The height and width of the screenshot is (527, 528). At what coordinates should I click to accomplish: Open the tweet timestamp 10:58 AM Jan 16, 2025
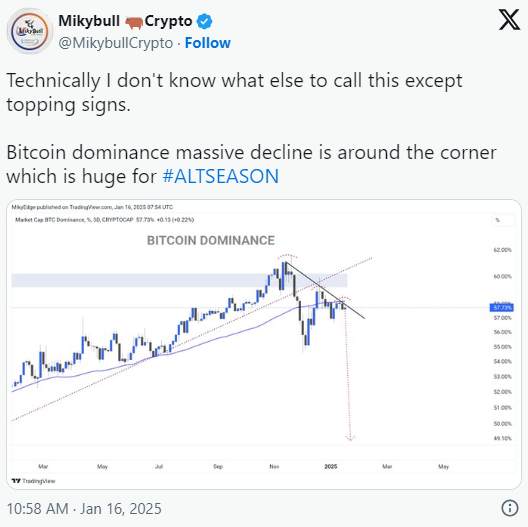84,508
